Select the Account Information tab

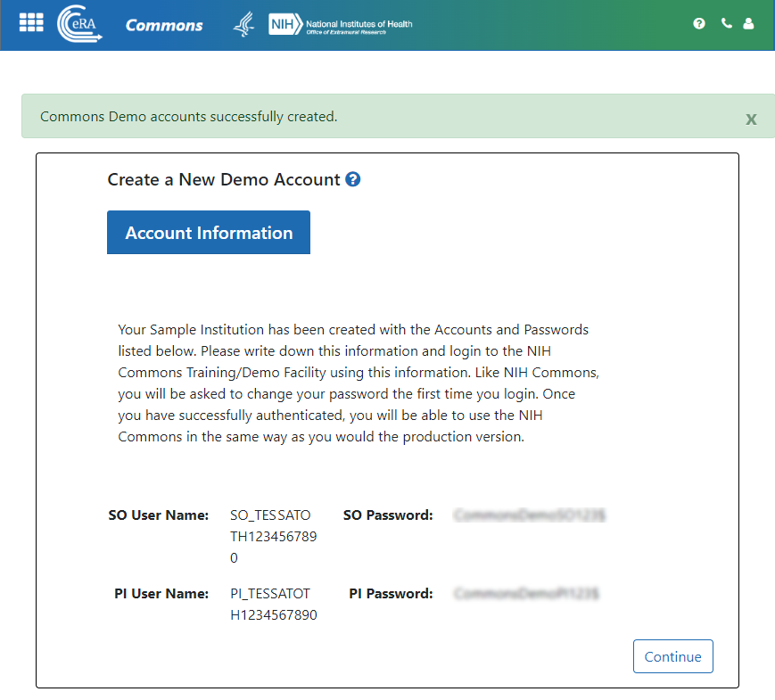click(x=209, y=233)
